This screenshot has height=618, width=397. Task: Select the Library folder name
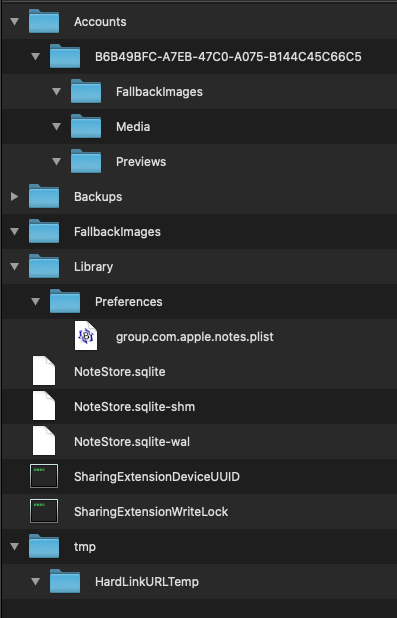pos(93,267)
